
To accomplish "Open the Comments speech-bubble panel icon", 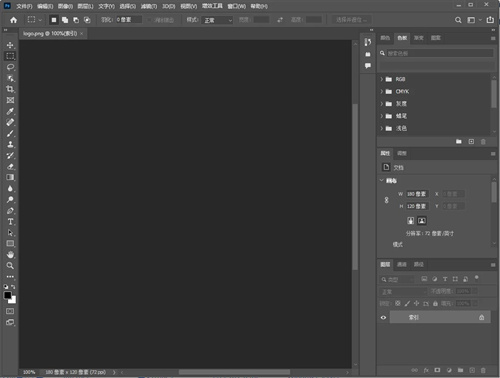I will 368,66.
